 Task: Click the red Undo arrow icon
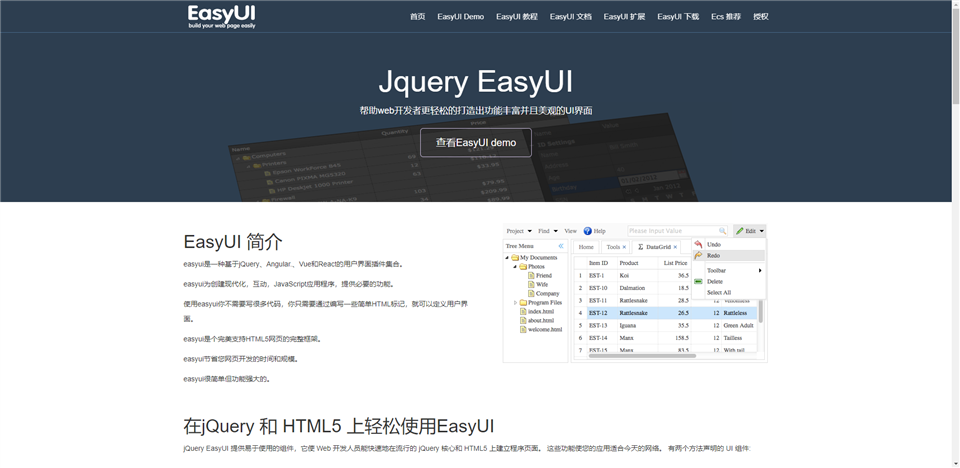pyautogui.click(x=699, y=244)
